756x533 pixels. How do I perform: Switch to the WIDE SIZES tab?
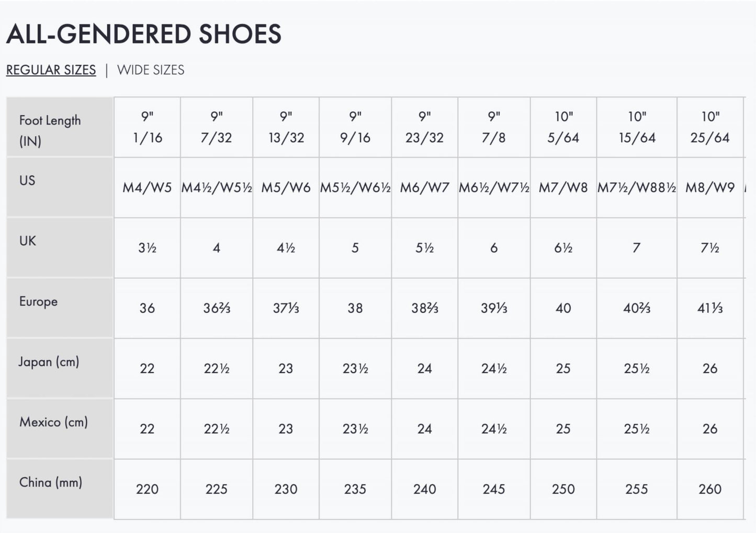[150, 70]
